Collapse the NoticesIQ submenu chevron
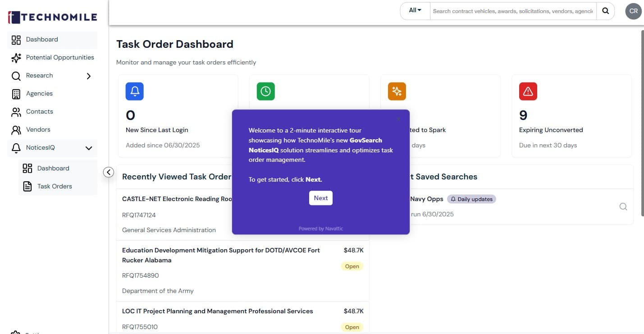This screenshot has height=334, width=644. coord(89,148)
